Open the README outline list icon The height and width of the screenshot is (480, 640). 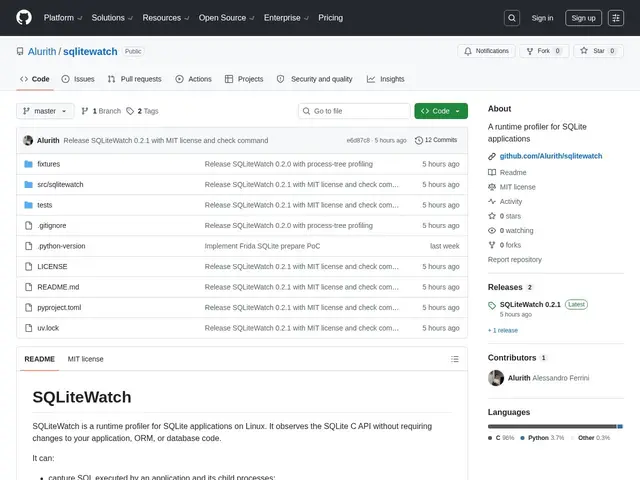[455, 359]
